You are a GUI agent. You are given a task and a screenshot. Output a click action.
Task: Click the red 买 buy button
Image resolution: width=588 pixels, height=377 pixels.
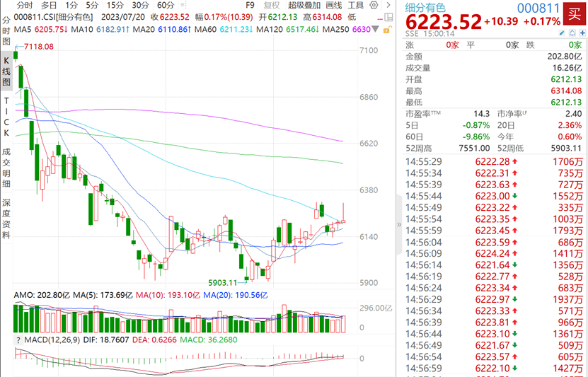(574, 14)
